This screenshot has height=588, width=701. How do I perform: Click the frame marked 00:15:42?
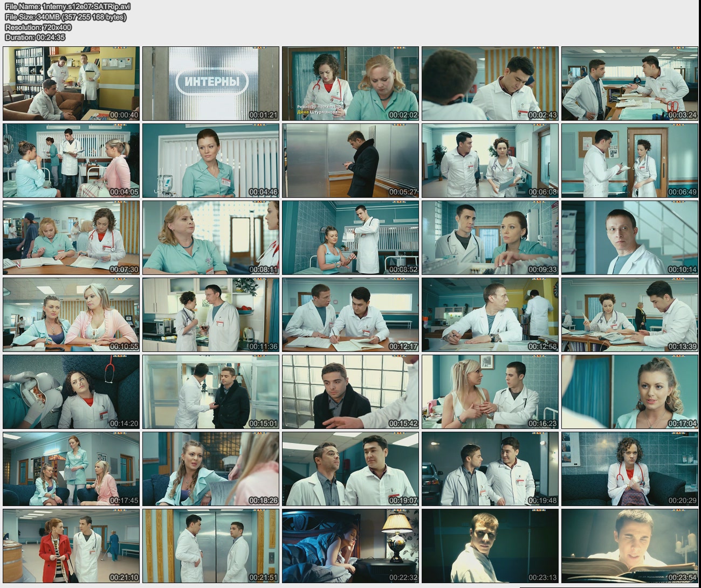coord(350,392)
